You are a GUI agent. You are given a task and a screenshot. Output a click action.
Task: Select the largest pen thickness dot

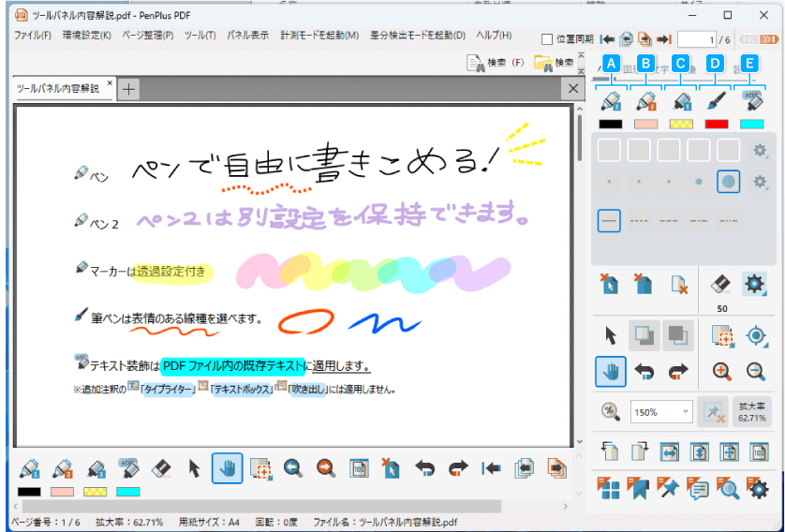(x=730, y=182)
